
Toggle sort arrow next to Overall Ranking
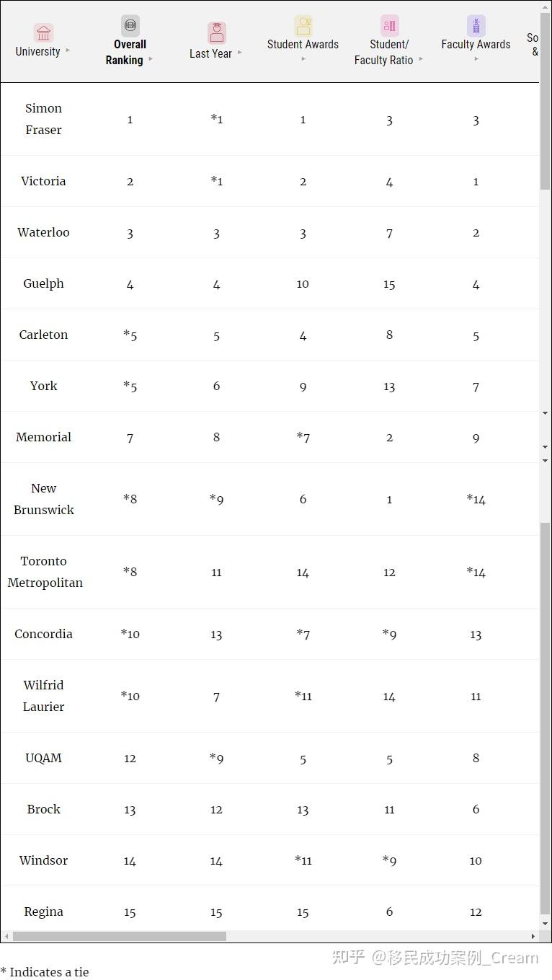tap(151, 60)
